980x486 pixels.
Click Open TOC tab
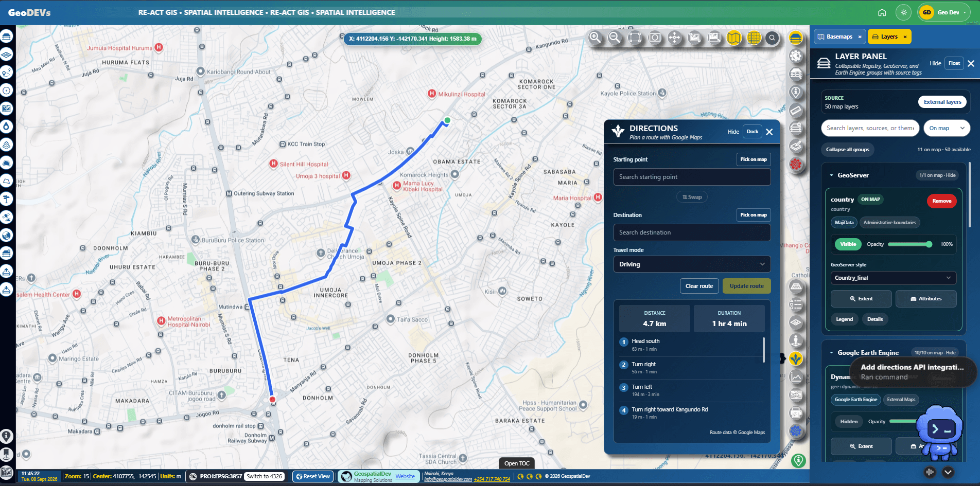point(517,463)
